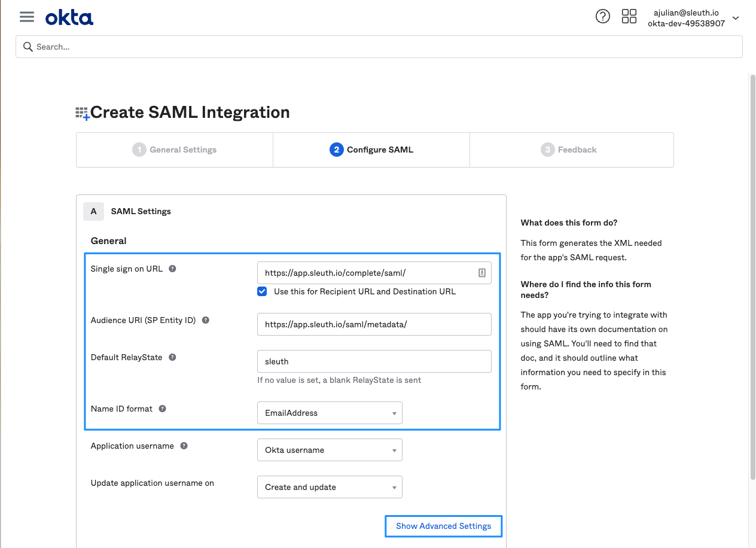Viewport: 756px width, 548px height.
Task: Open the Application username dropdown
Action: [330, 450]
